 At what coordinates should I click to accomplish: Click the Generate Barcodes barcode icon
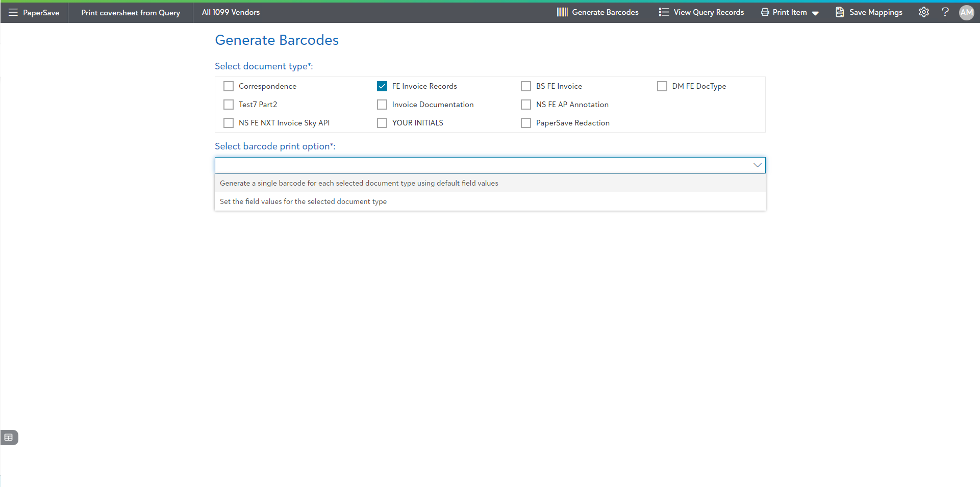tap(562, 12)
